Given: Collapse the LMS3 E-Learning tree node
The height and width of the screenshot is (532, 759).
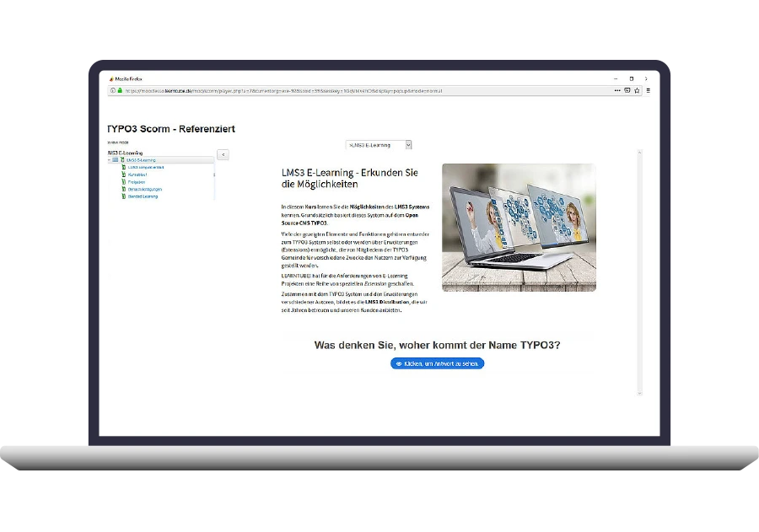Looking at the screenshot, I should click(109, 159).
